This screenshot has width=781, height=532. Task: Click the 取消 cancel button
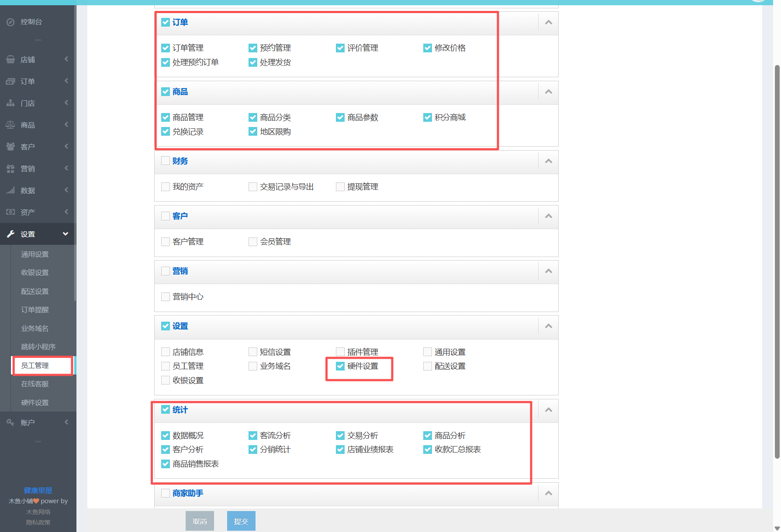click(200, 521)
